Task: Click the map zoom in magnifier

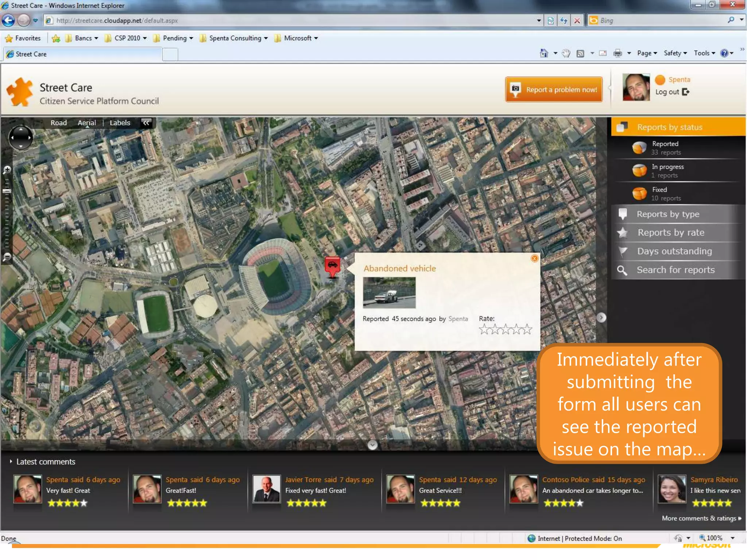Action: (7, 170)
